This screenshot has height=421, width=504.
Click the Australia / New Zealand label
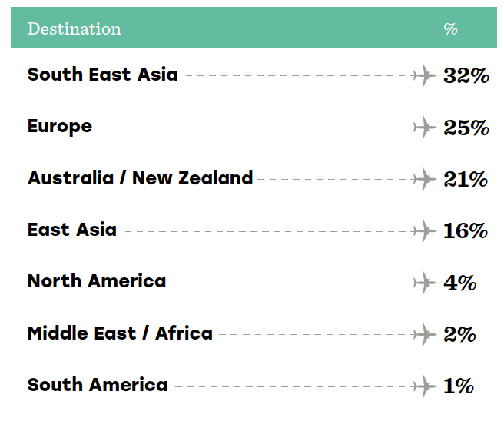click(x=141, y=177)
